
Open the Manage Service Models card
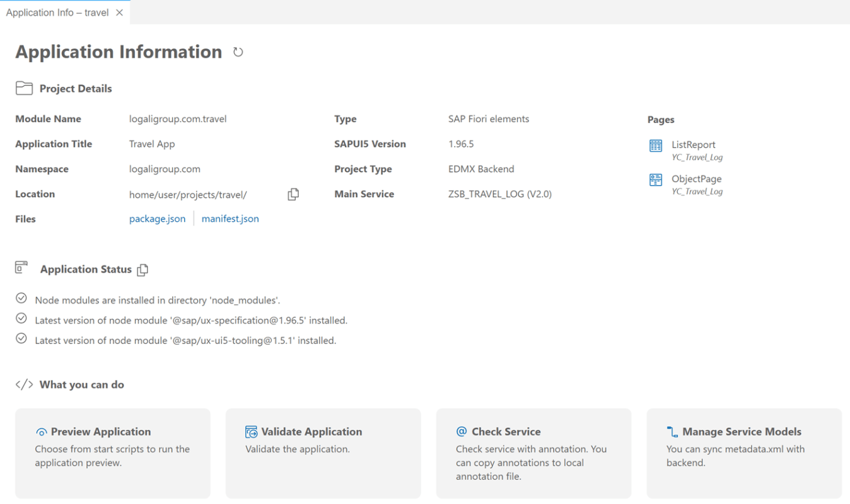[744, 453]
